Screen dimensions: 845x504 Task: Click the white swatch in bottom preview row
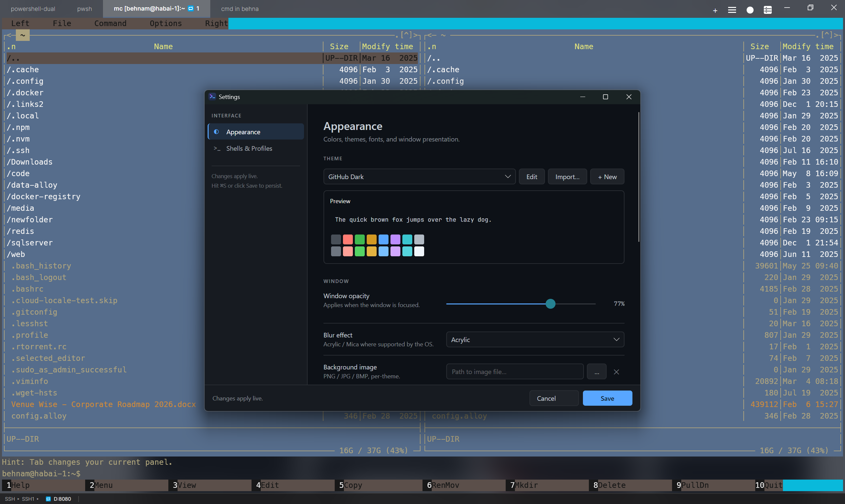(x=419, y=251)
